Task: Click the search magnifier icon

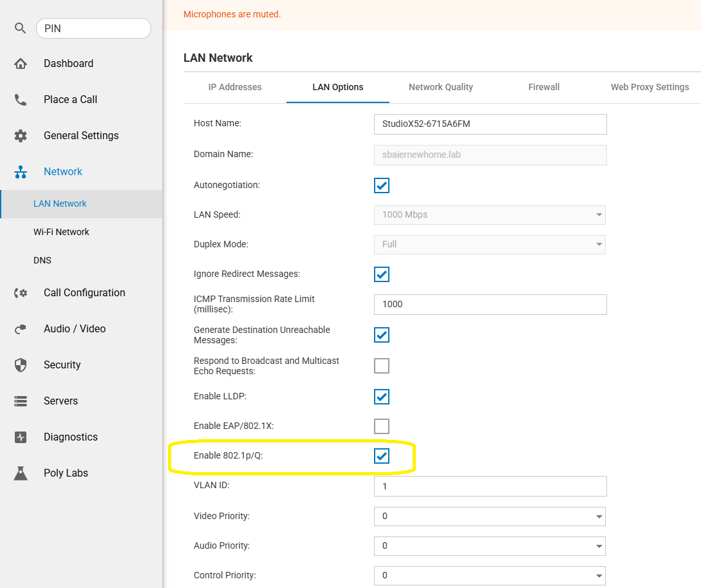Action: [x=20, y=28]
